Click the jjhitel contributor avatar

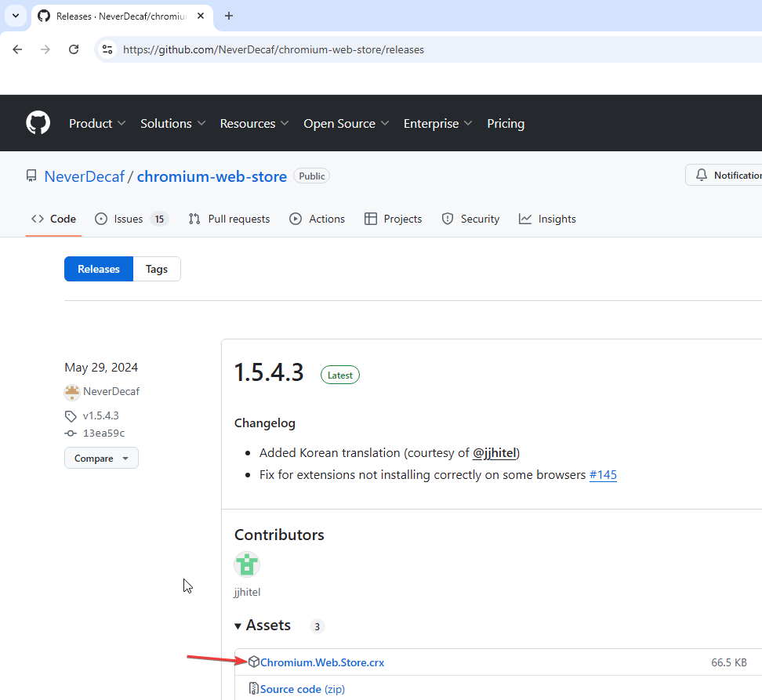(x=247, y=564)
